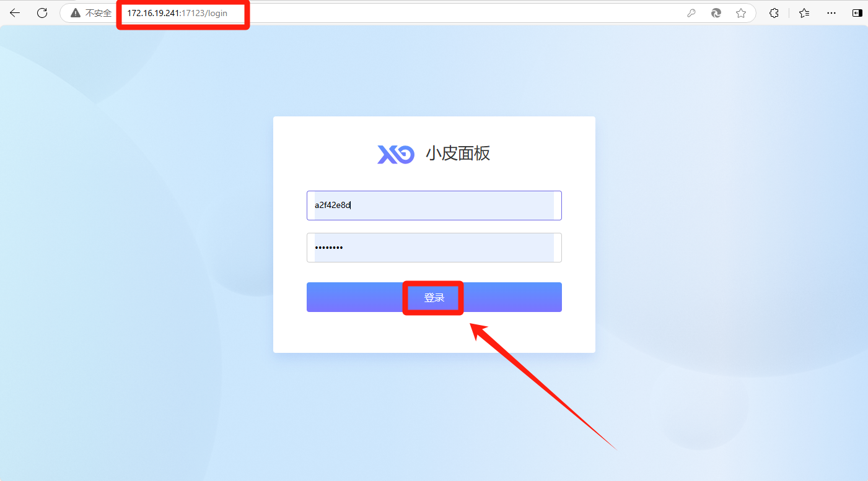Reload the page with the refresh icon

42,12
